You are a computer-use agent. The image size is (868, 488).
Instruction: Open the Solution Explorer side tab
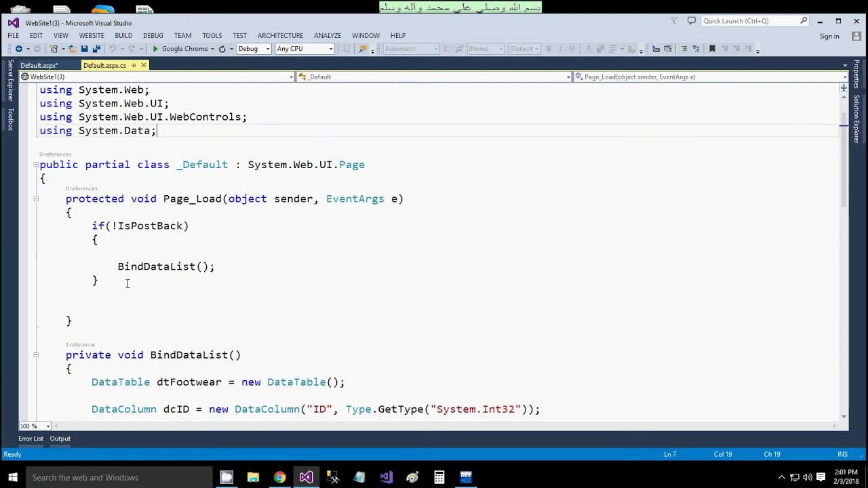click(856, 119)
